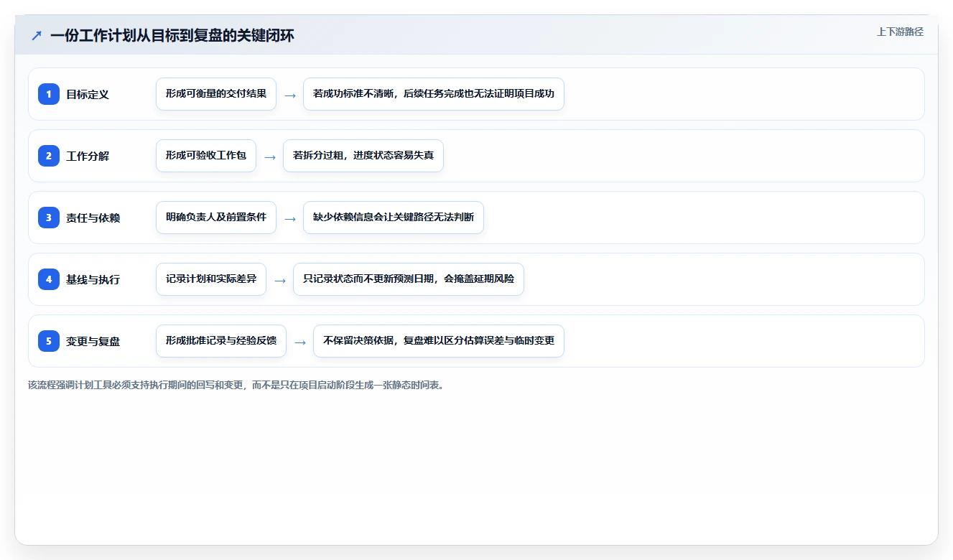953x560 pixels.
Task: Click the chip starting 若成功标准不清晰
Action: point(434,94)
